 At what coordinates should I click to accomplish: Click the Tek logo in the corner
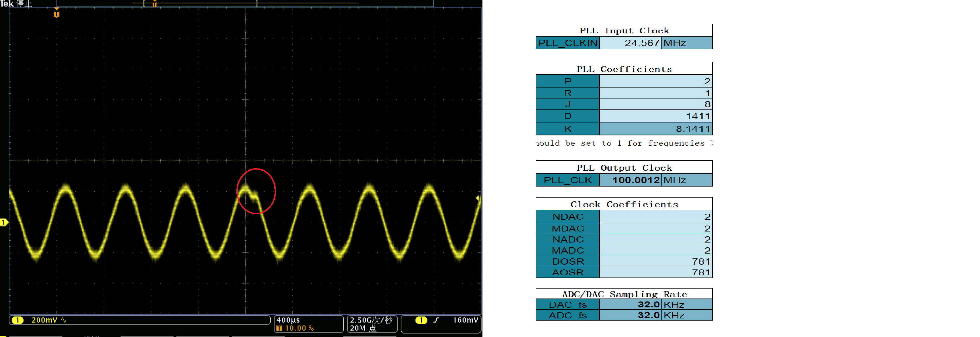pos(7,3)
